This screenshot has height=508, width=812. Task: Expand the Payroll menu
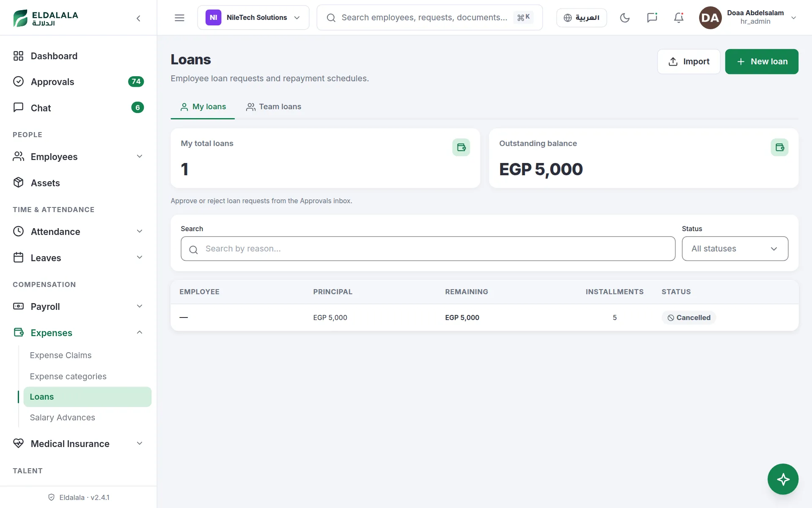(78, 306)
